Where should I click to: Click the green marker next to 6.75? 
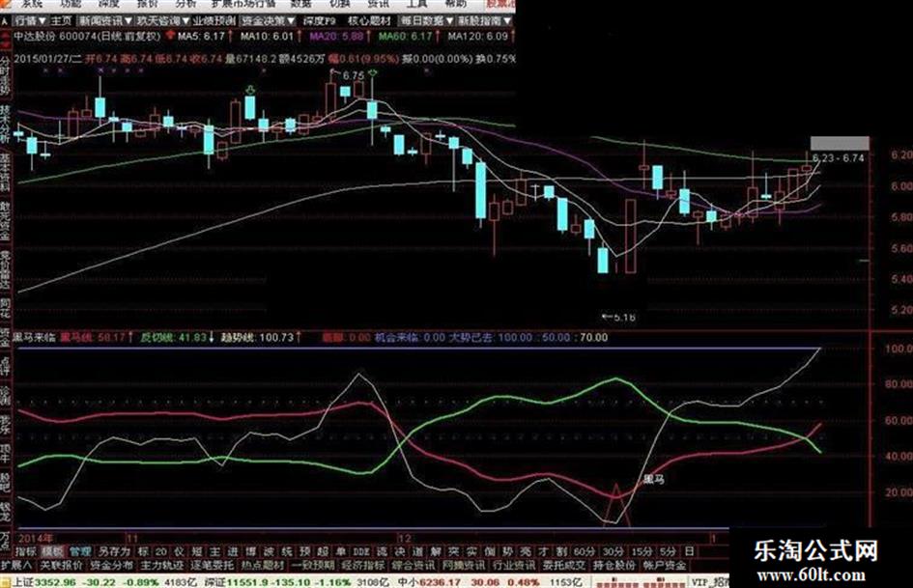(x=373, y=73)
